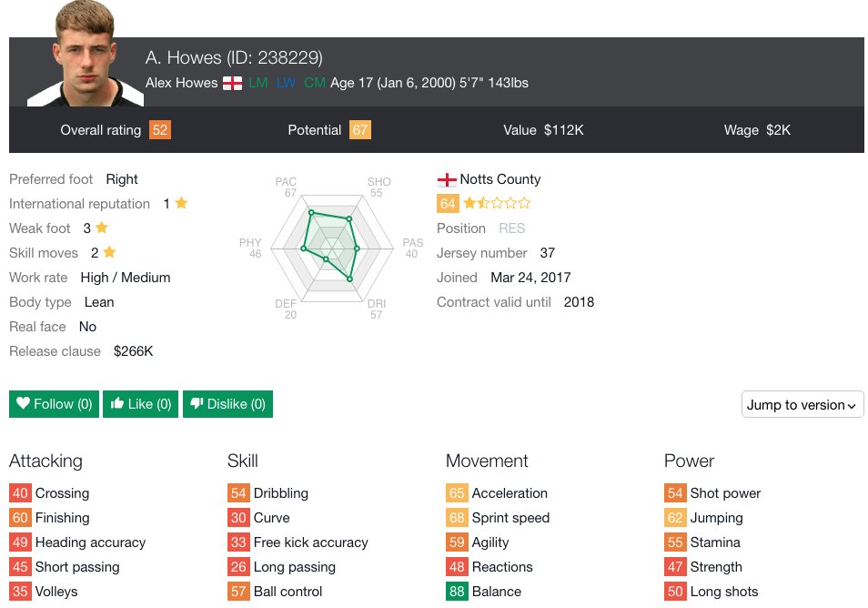
Task: Click the Skill moves star icon
Action: (x=109, y=252)
